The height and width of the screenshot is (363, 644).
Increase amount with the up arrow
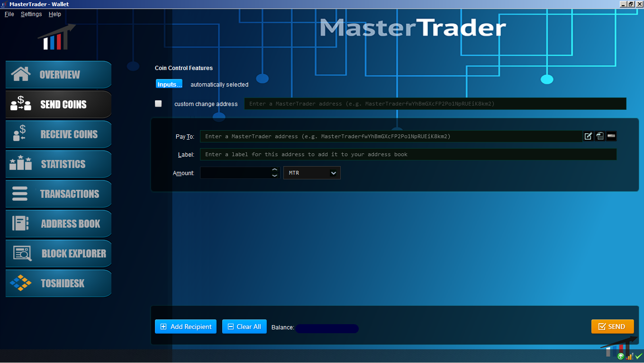pyautogui.click(x=275, y=170)
